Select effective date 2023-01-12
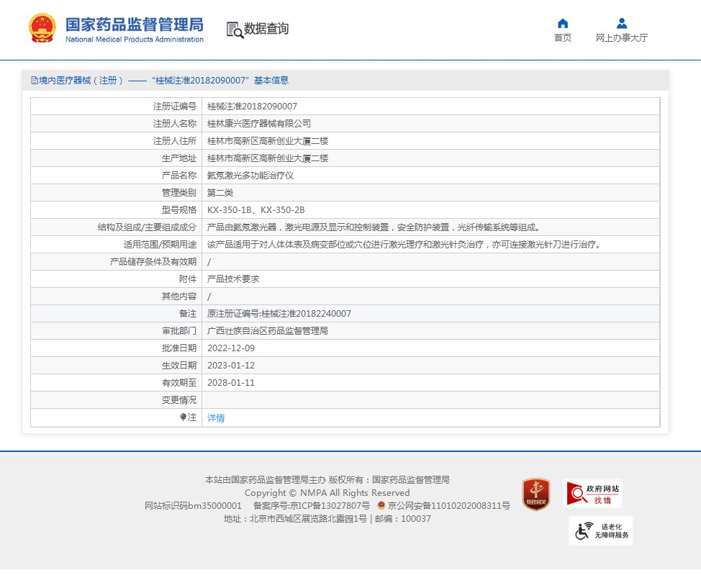Image resolution: width=701 pixels, height=588 pixels. click(x=231, y=366)
